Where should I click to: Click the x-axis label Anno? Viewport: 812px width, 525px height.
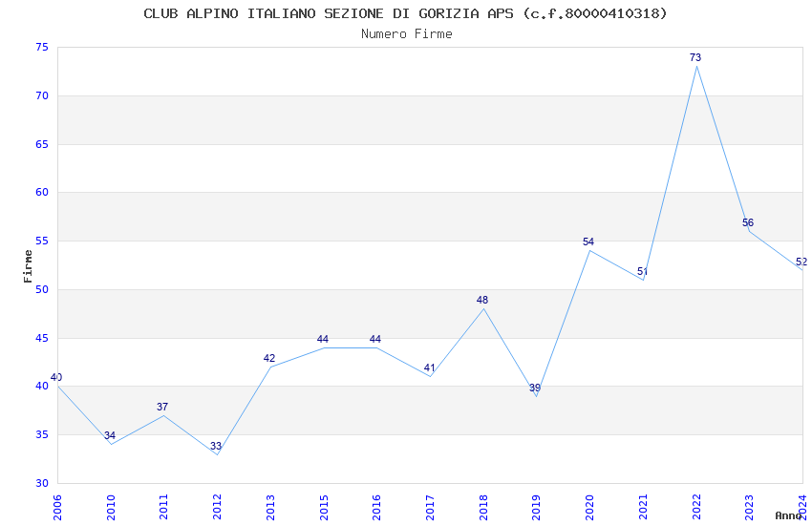pos(788,515)
